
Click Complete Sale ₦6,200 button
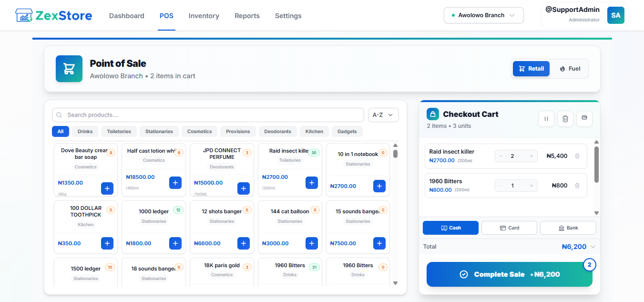tap(510, 274)
